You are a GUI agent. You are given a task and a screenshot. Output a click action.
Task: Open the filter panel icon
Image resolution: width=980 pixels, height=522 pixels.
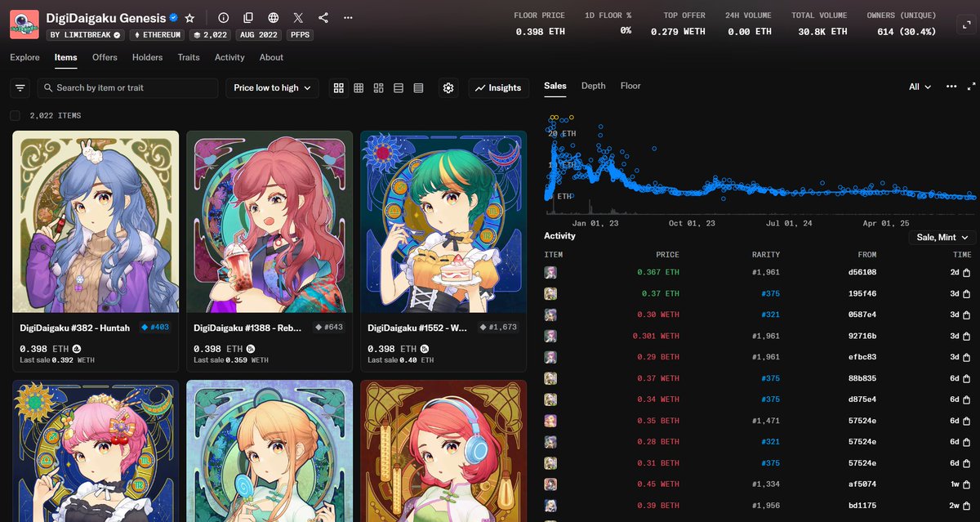[20, 87]
